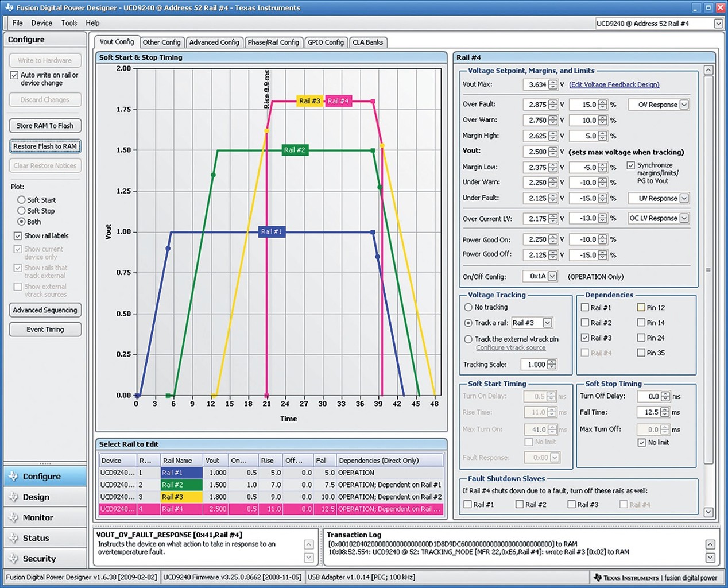
Task: Step the Tracking Scale spinner
Action: pos(552,365)
